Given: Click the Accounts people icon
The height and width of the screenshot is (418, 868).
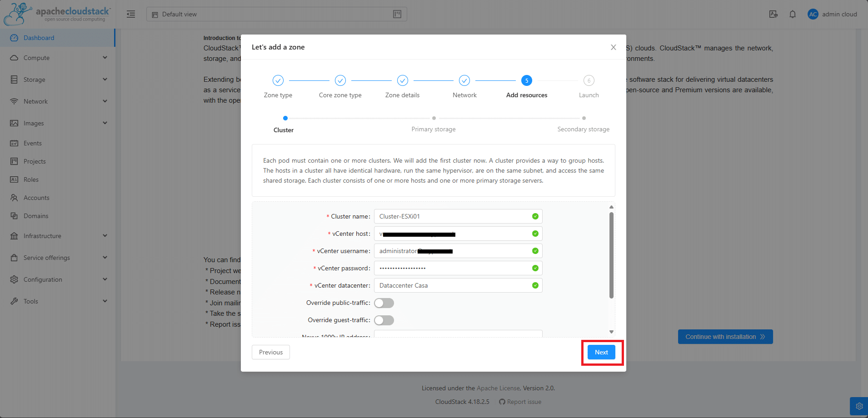Looking at the screenshot, I should tap(14, 198).
